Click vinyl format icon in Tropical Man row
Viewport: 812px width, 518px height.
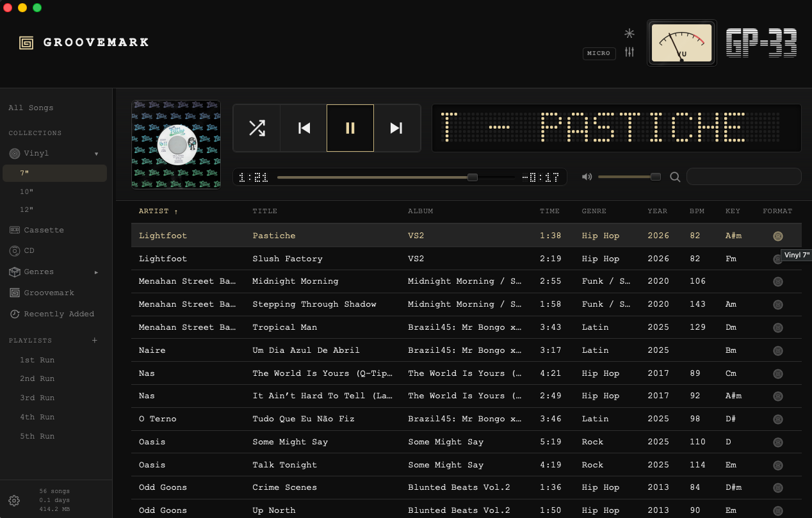point(778,328)
